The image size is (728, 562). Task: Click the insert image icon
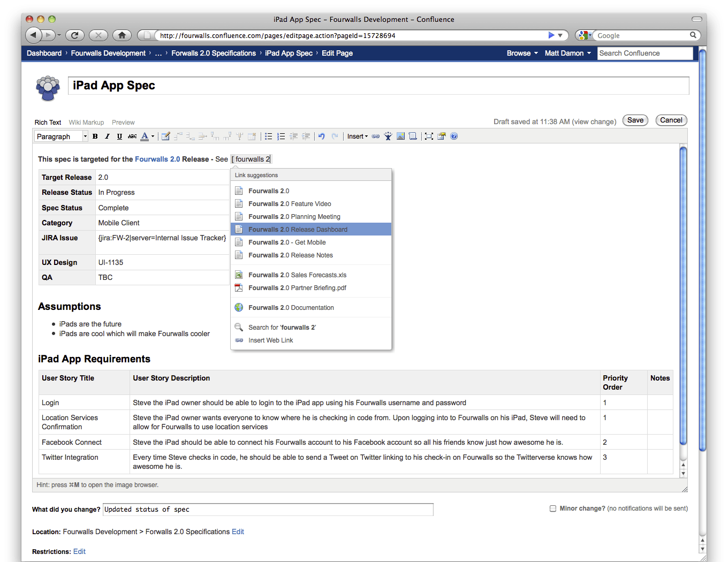pyautogui.click(x=400, y=136)
